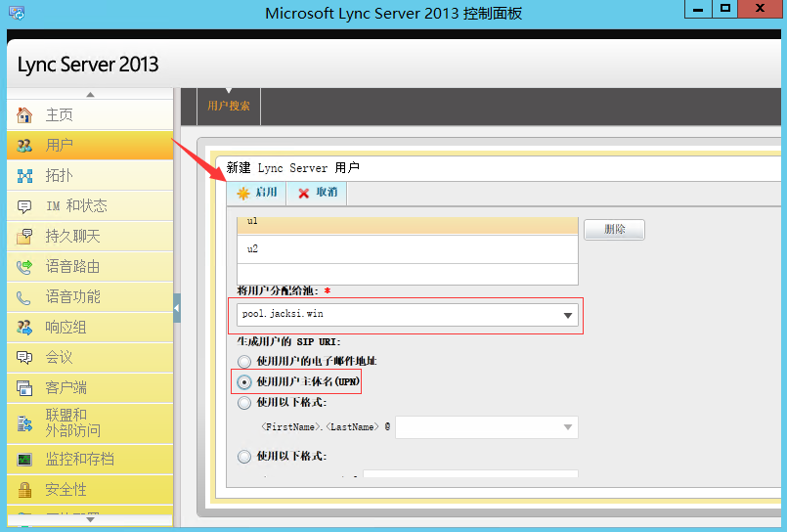Collapse the navigation pane with splitter arrow

[x=177, y=308]
